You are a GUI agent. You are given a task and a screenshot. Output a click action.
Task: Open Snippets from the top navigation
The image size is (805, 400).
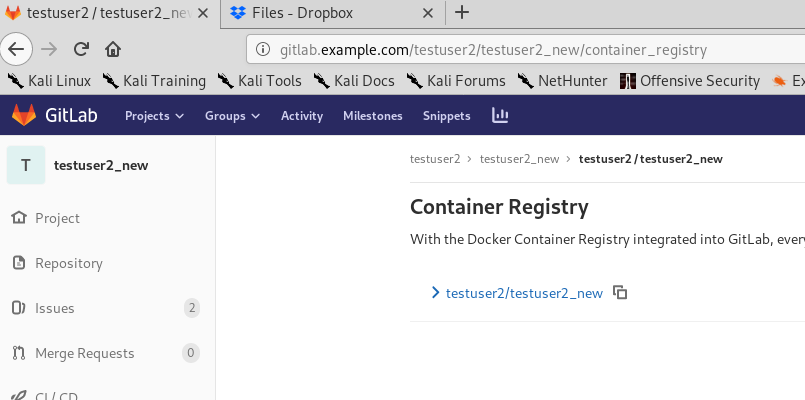446,116
